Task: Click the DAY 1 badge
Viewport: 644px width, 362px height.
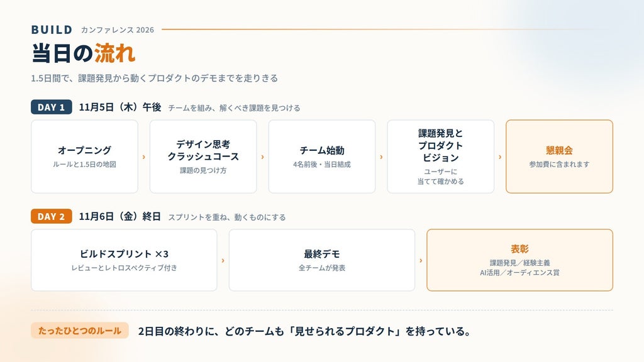Action: click(x=52, y=107)
